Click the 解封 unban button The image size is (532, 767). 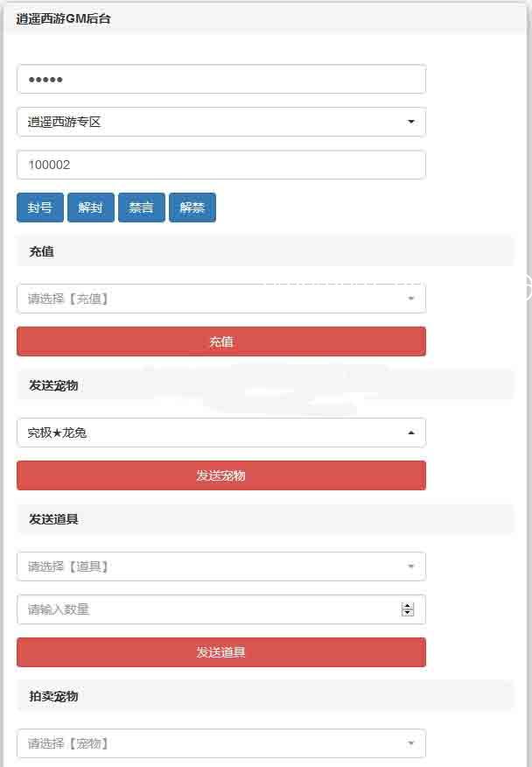click(91, 208)
